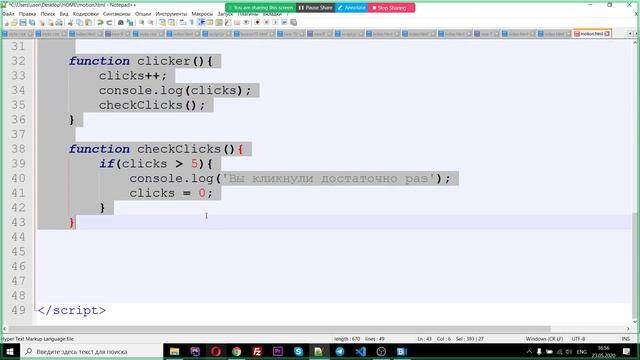Undo the last edit via the green arrow
The width and height of the screenshot is (640, 360).
tap(100, 22)
